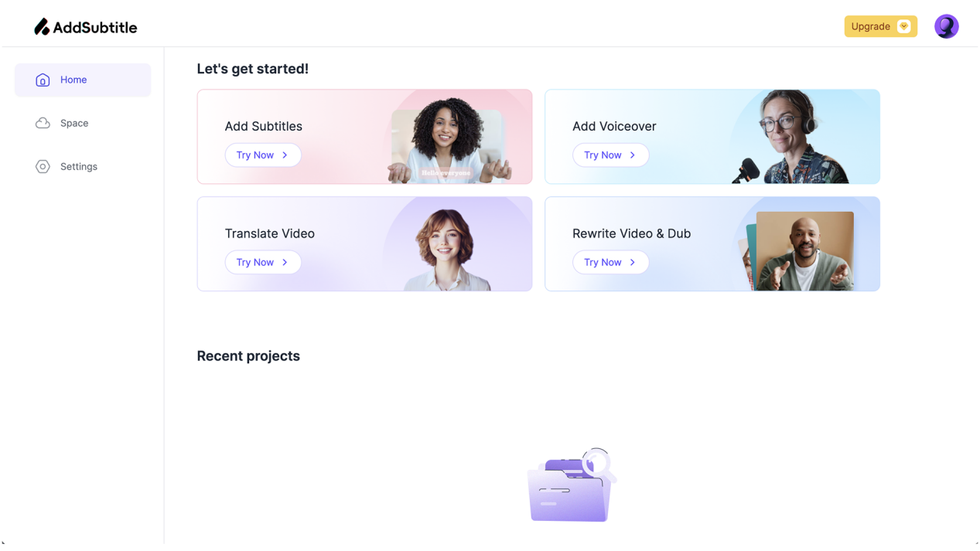This screenshot has width=980, height=551.
Task: Click chevron arrow in Add Voiceover Try Now
Action: (632, 155)
